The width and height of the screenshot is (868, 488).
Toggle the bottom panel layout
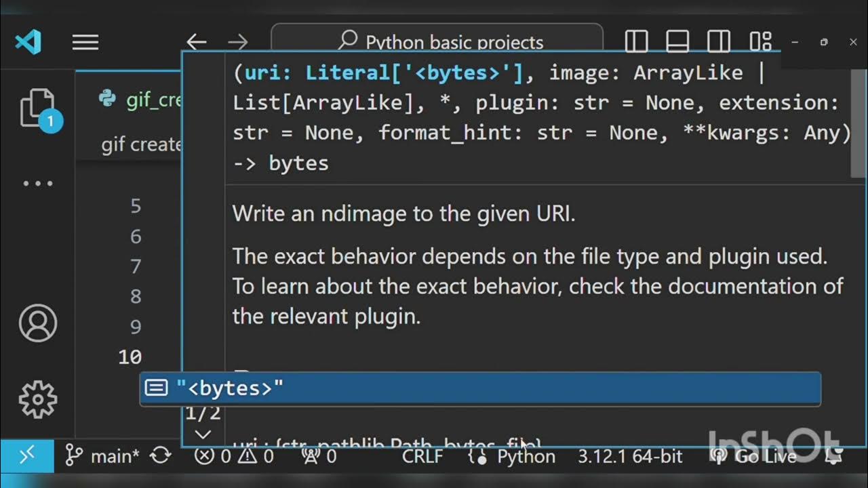tap(677, 41)
